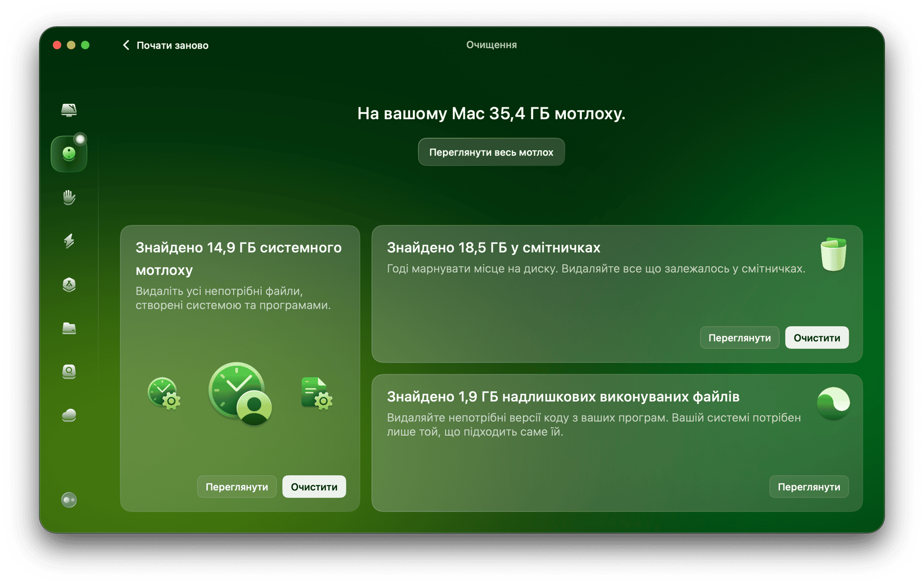Review system junk with "Переглянути"
Image resolution: width=924 pixels, height=585 pixels.
point(237,487)
